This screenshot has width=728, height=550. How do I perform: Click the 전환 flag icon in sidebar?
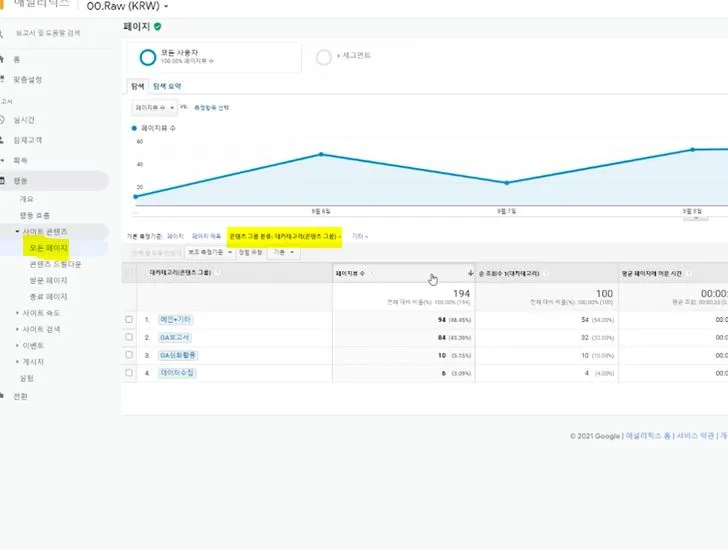pos(2,396)
